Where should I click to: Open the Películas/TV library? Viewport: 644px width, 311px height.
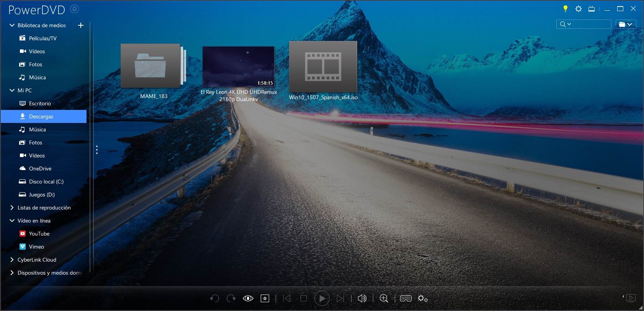42,38
